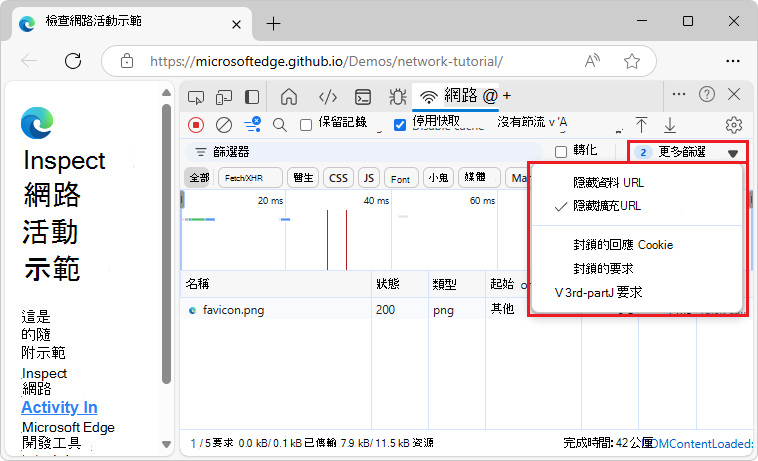
Task: Select the 醫生 filter type
Action: pyautogui.click(x=303, y=178)
